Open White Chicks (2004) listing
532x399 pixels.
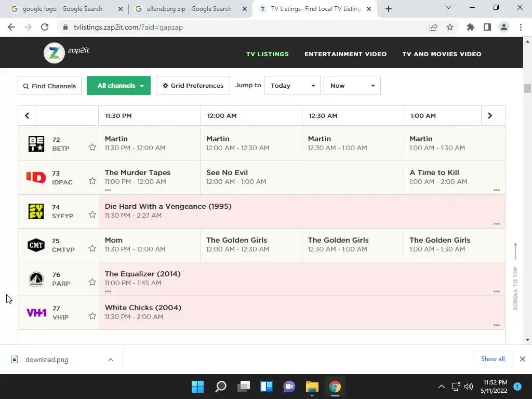coord(302,312)
